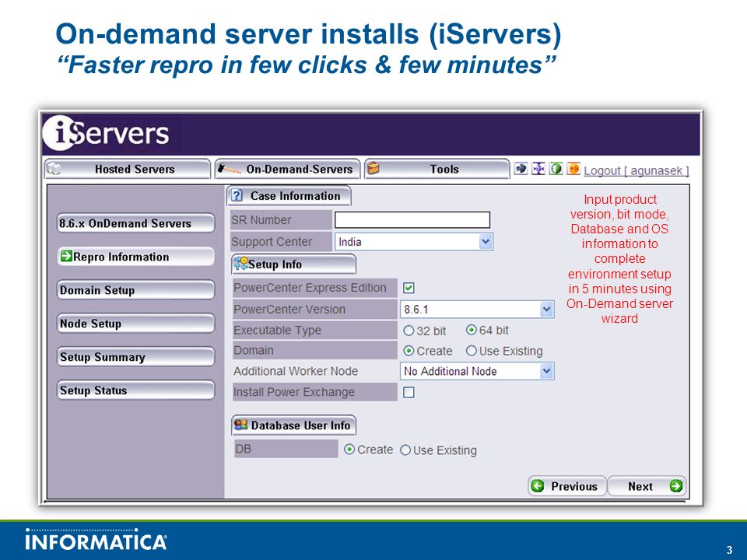Open Setup Status step

[x=135, y=390]
